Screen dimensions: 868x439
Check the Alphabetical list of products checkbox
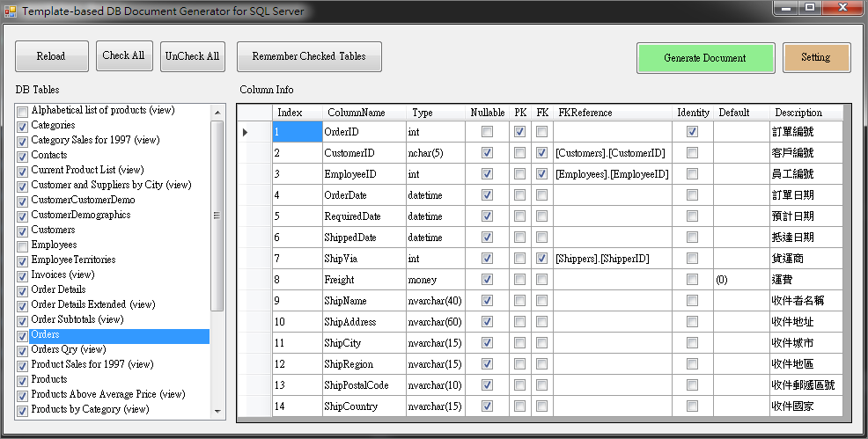coord(22,112)
